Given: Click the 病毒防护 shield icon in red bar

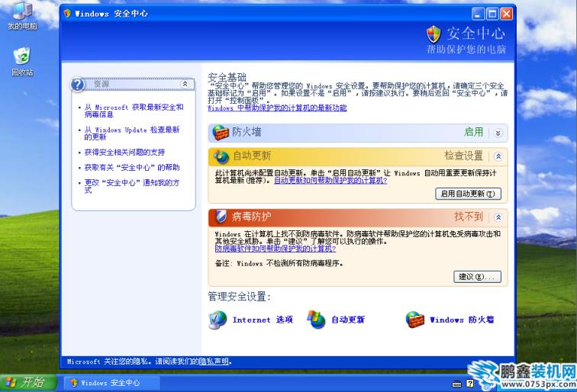Looking at the screenshot, I should point(221,217).
